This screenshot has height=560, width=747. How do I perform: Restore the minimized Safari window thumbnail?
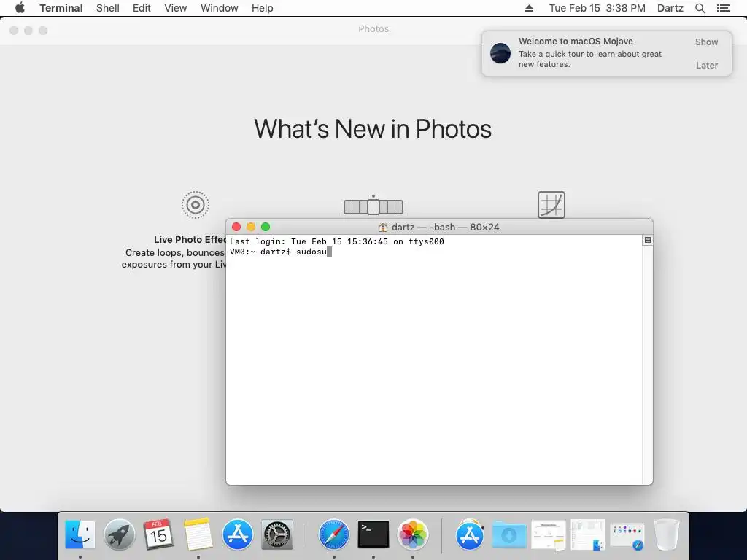[627, 535]
